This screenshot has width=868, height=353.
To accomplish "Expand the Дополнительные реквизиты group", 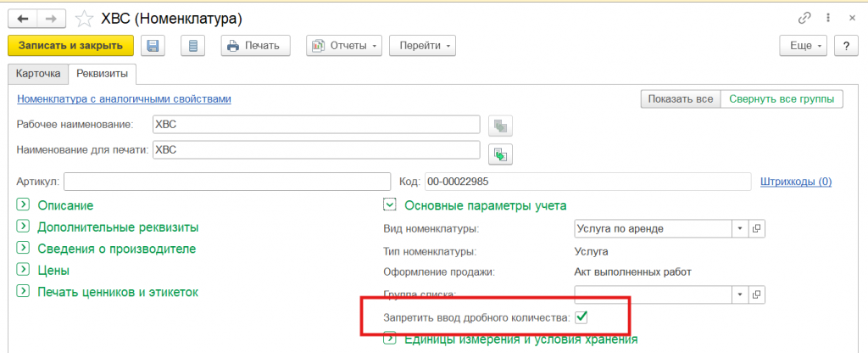I will coord(23,227).
